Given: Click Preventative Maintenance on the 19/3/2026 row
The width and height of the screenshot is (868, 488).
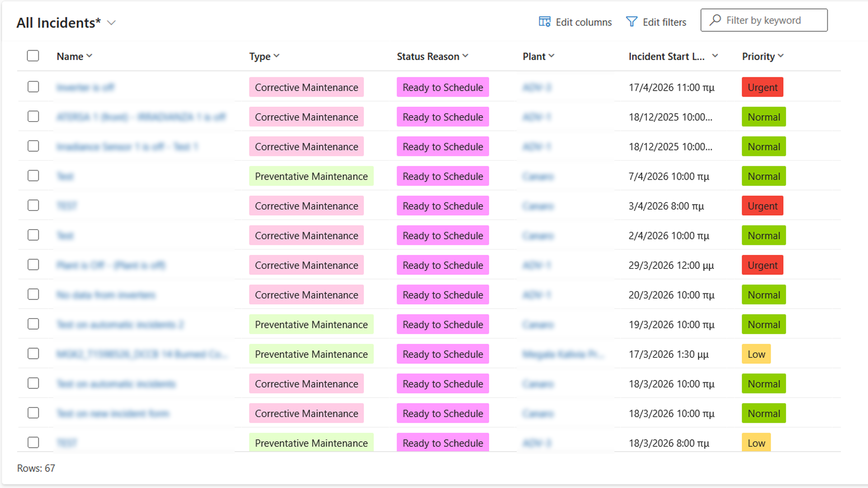Looking at the screenshot, I should (x=311, y=324).
